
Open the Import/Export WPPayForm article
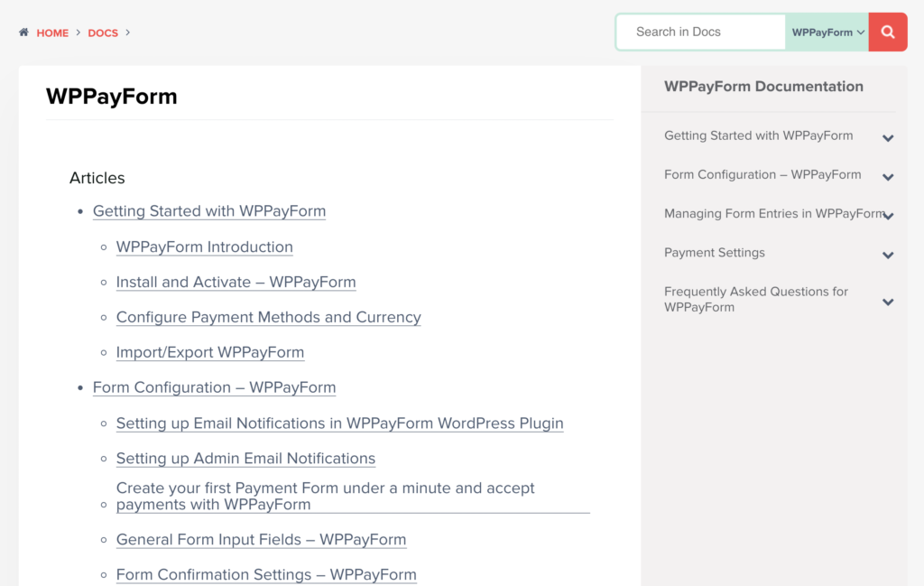pos(210,352)
